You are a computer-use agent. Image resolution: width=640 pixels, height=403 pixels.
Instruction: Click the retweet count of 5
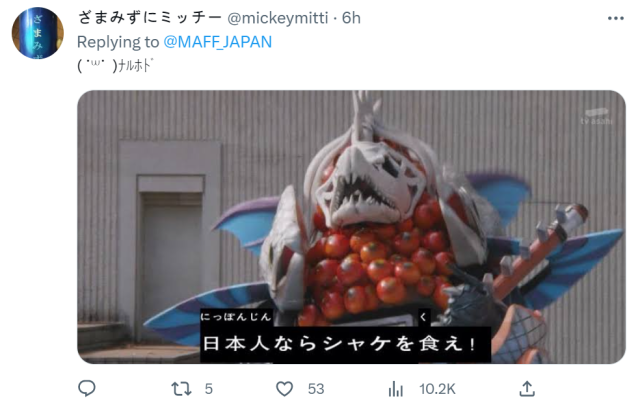point(209,389)
